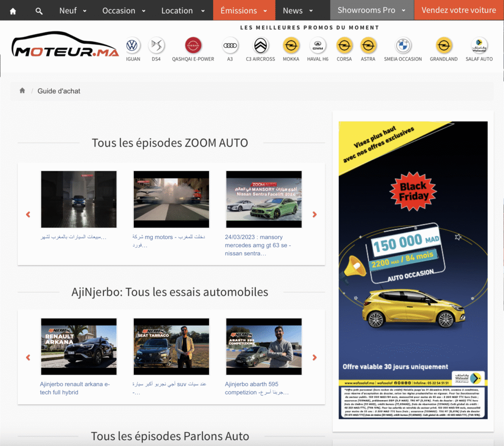504x446 pixels.
Task: Click the Vendez votre voiture button
Action: click(x=459, y=10)
